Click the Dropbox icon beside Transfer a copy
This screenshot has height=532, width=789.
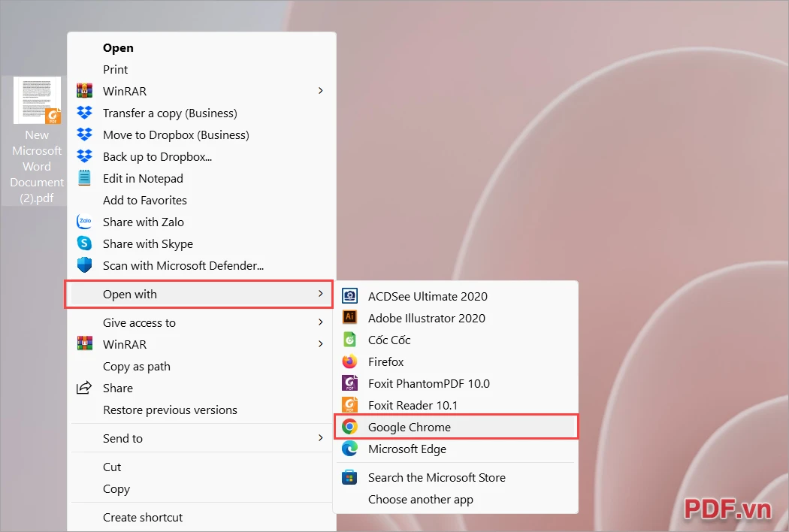[84, 112]
